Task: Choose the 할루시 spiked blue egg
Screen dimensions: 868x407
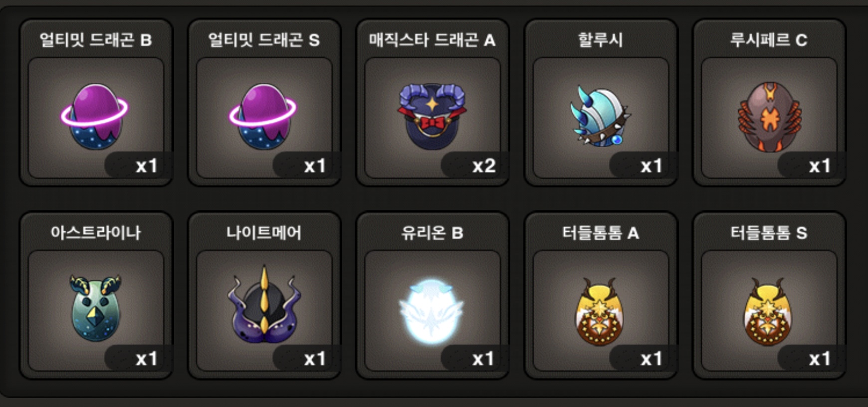Action: pos(600,116)
